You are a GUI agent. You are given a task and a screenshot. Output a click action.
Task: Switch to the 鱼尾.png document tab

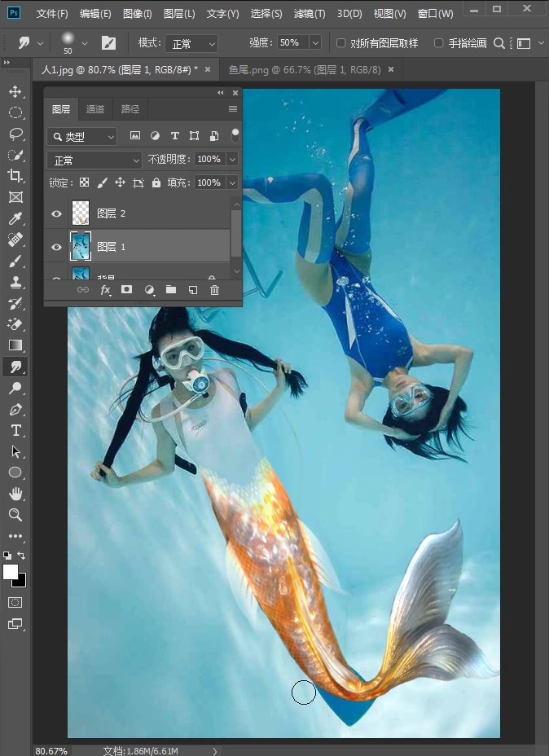[305, 70]
